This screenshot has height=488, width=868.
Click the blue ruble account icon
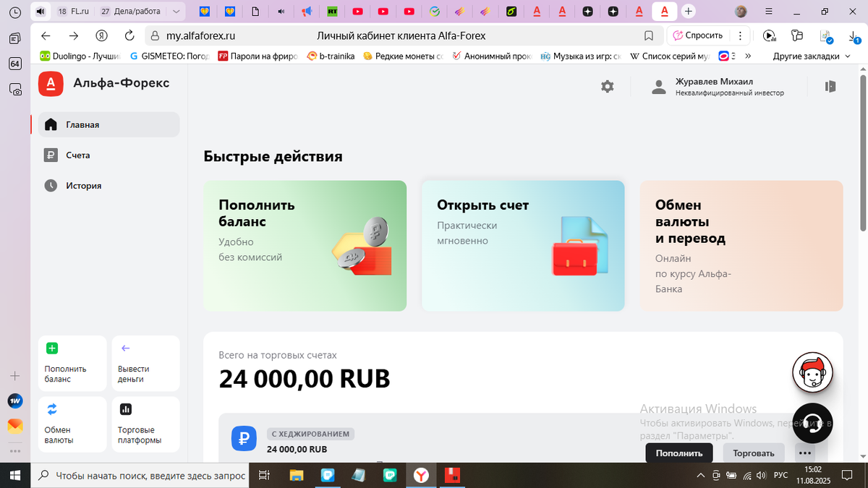click(244, 438)
